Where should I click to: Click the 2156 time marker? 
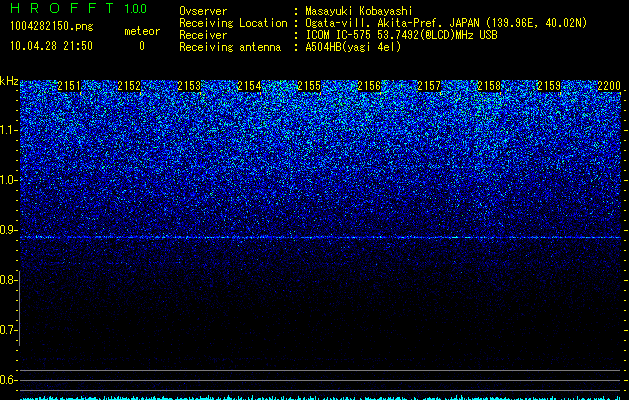pos(369,86)
